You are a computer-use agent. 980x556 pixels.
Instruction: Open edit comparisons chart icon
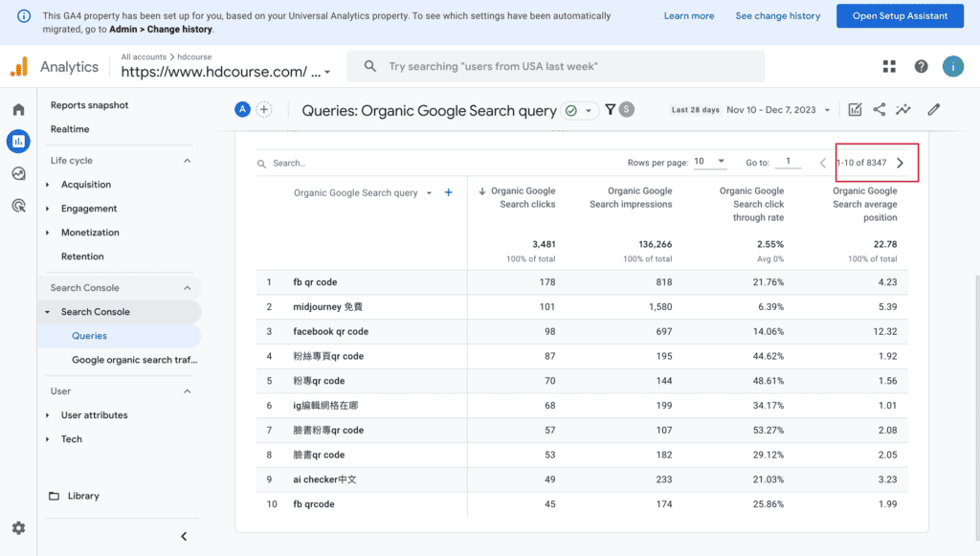coord(855,110)
